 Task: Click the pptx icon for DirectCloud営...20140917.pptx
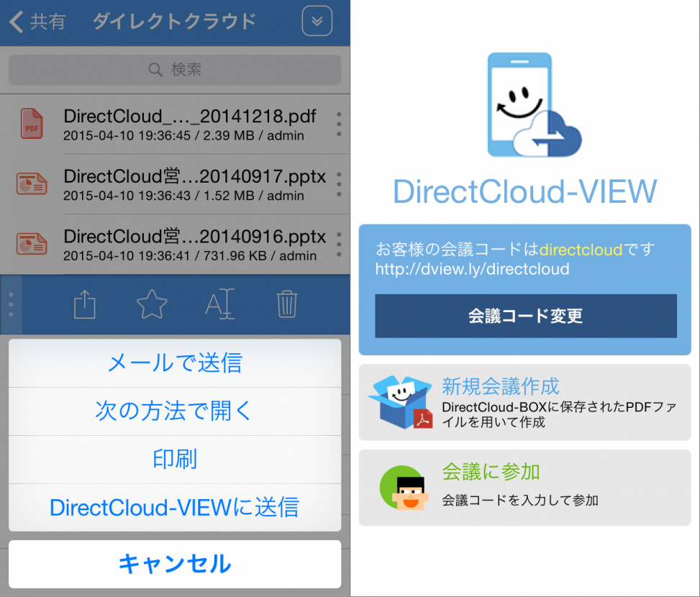pos(32,183)
